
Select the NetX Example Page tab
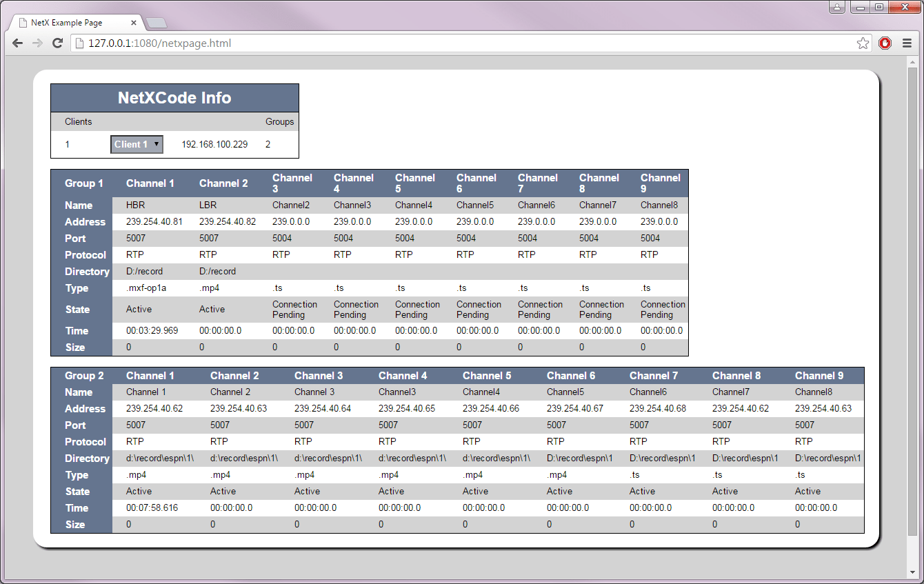pos(76,23)
